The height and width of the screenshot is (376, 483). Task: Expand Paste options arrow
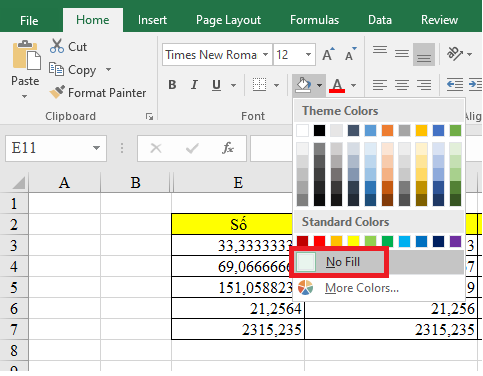[24, 97]
